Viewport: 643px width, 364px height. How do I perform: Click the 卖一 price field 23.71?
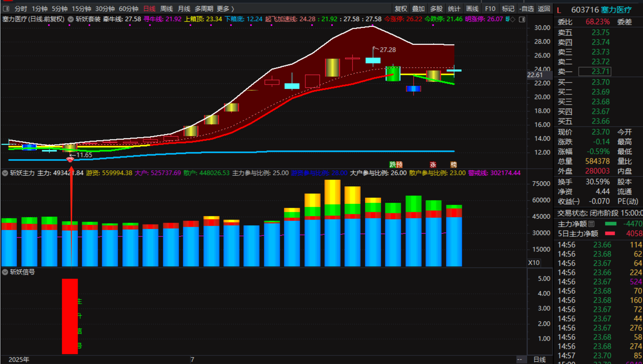[x=595, y=72]
